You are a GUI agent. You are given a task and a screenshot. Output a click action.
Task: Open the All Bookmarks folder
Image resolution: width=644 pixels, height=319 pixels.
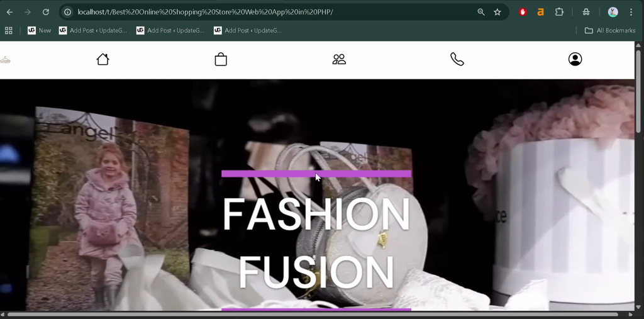pyautogui.click(x=610, y=30)
